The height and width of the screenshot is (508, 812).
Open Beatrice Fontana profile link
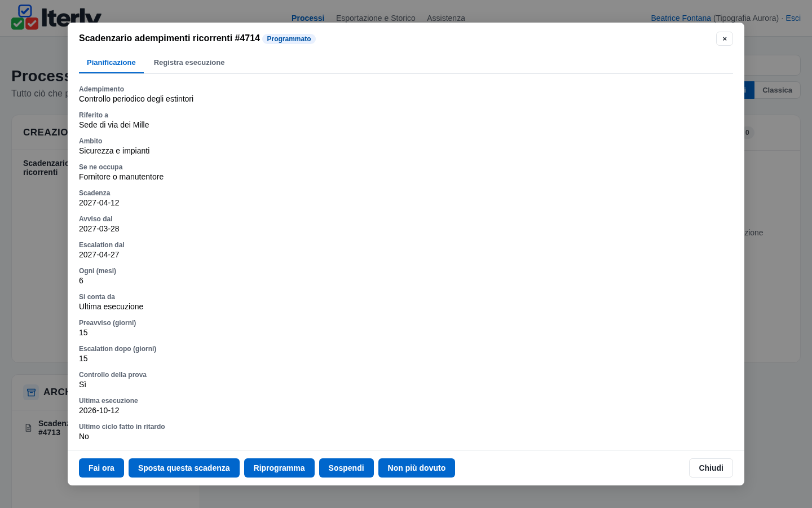point(681,18)
